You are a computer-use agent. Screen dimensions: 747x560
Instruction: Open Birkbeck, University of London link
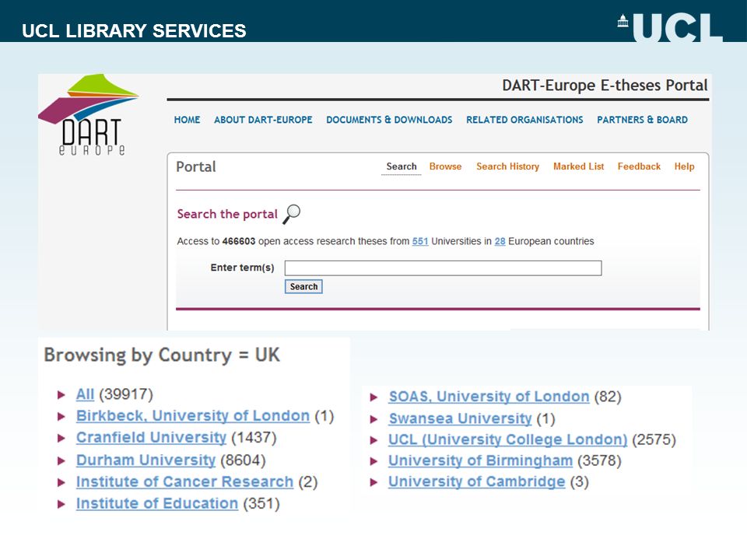click(x=193, y=415)
